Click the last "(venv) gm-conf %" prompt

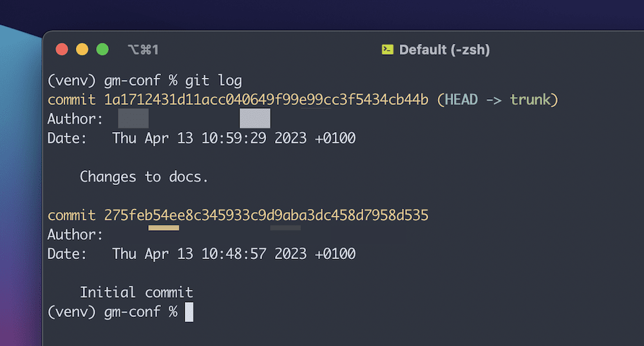click(113, 312)
